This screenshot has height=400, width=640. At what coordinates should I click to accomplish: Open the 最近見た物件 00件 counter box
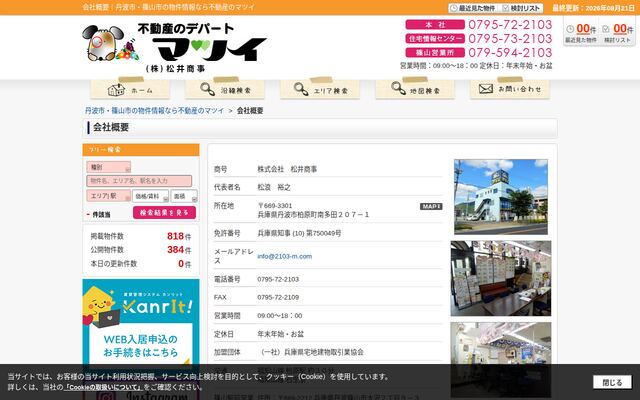click(x=581, y=33)
